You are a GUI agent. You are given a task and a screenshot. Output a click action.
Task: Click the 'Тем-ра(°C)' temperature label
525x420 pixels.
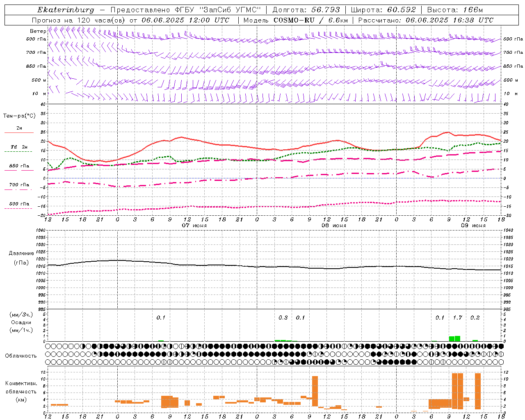(19, 116)
